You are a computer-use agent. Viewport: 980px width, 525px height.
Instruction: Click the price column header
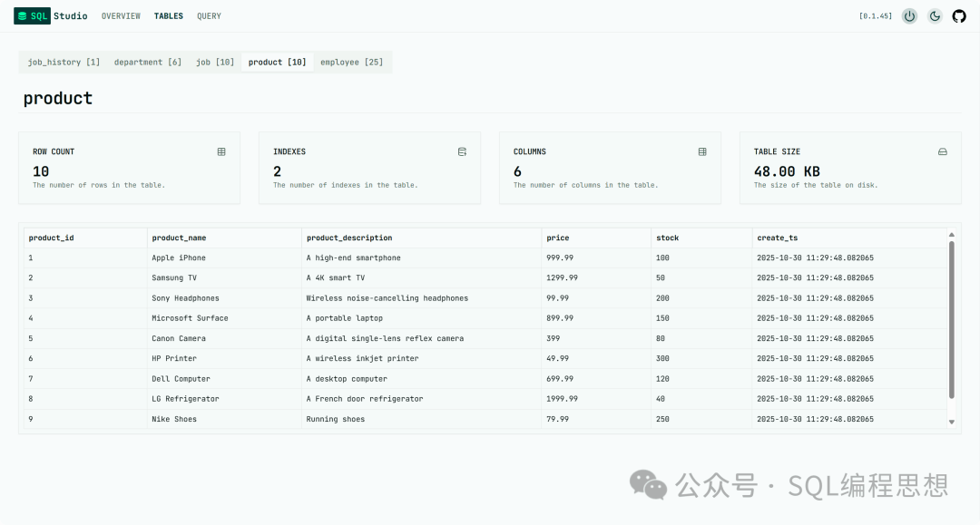(x=558, y=238)
